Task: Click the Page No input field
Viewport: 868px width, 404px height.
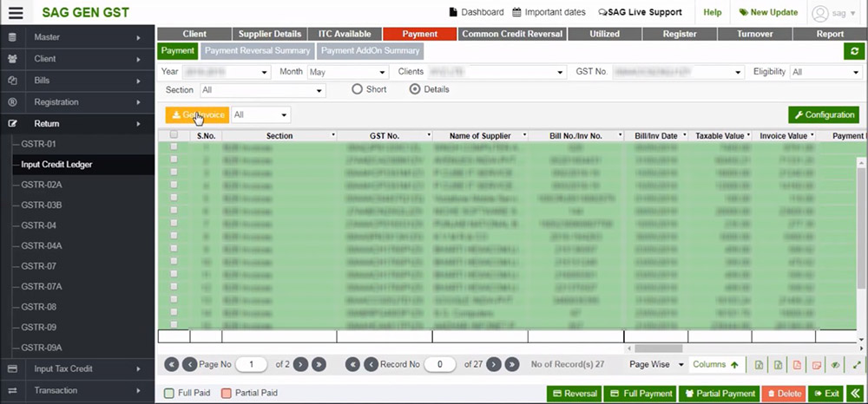Action: (252, 365)
